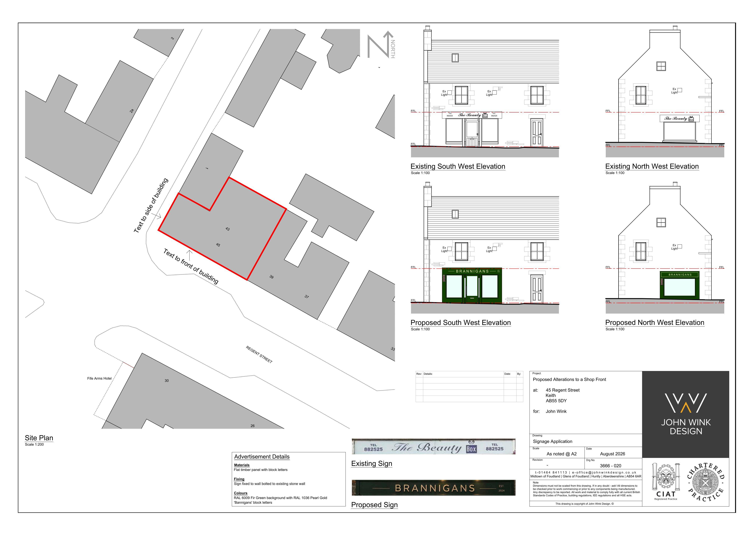This screenshot has width=756, height=535.
Task: Click the 'Materials' subheading
Action: [242, 465]
